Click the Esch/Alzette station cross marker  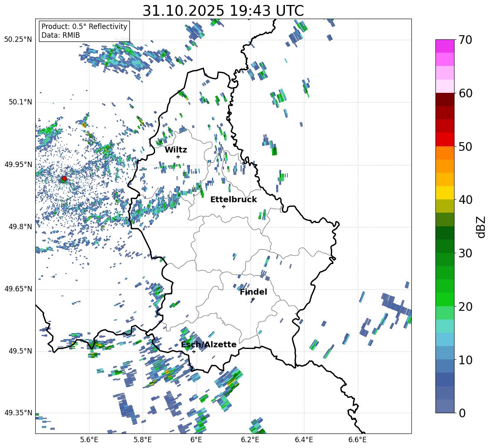pyautogui.click(x=194, y=351)
